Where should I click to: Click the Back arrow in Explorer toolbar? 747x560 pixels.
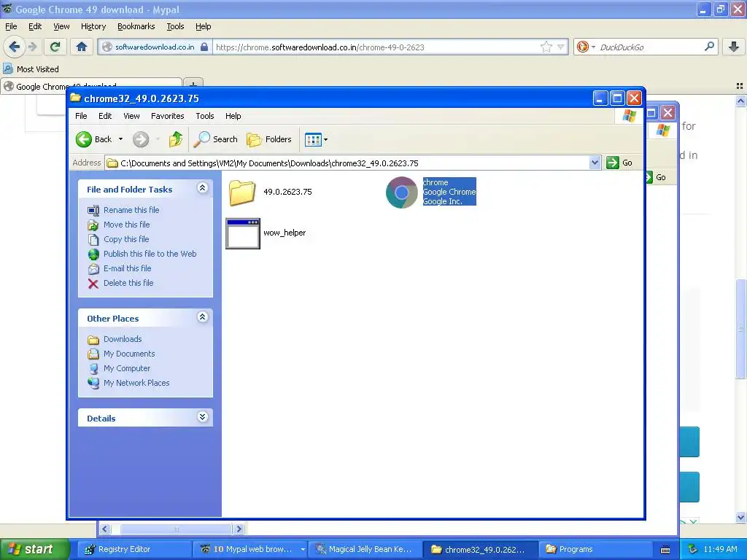pos(84,139)
